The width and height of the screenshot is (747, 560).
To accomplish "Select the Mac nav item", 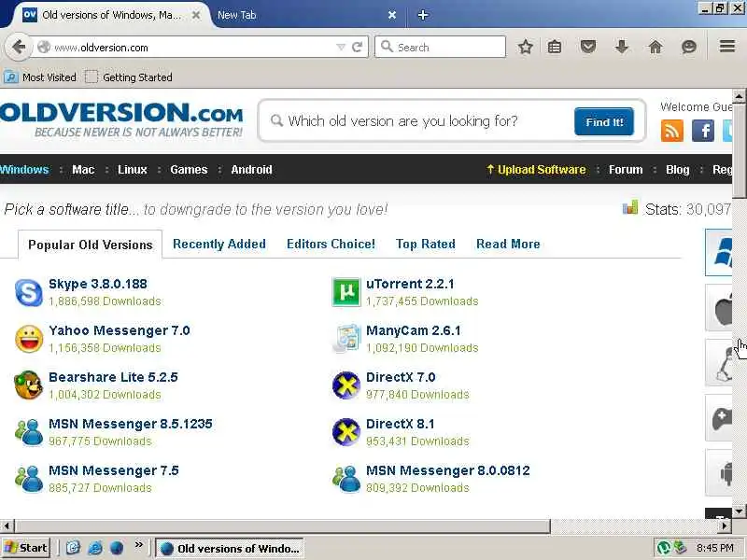I will (x=83, y=170).
